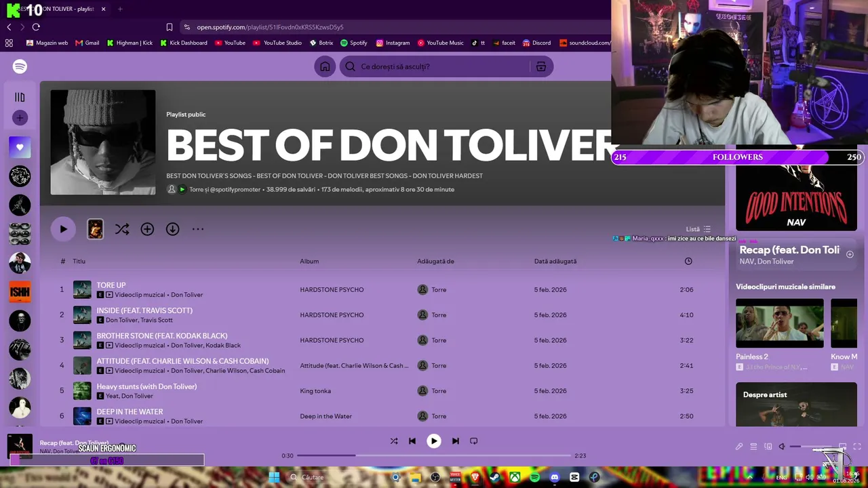Add Recap (feat. Don Toliver) to Liked Songs
The image size is (868, 488).
pyautogui.click(x=850, y=254)
